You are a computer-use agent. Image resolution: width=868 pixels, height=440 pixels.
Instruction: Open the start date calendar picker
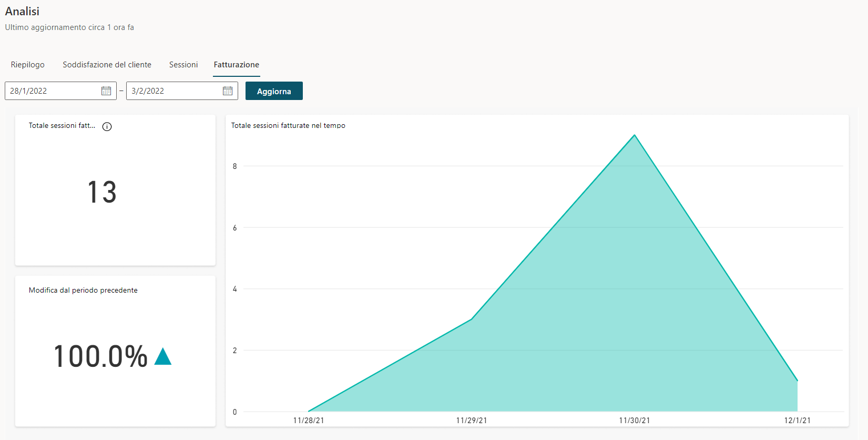(x=106, y=91)
